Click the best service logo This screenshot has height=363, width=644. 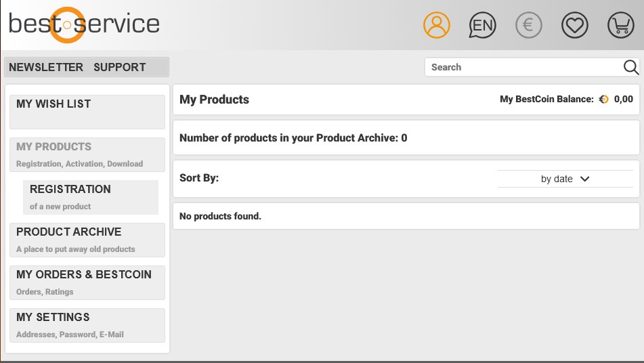pyautogui.click(x=84, y=24)
